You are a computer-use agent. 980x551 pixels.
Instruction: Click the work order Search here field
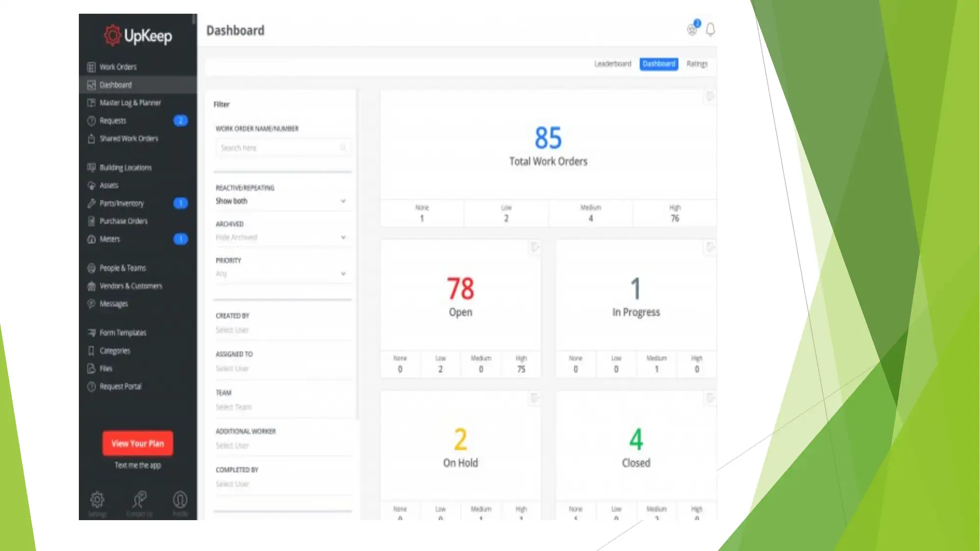[283, 147]
